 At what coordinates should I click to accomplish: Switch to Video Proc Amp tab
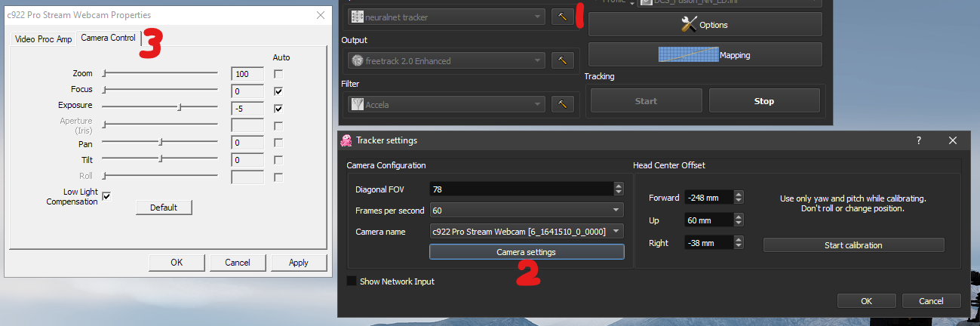43,38
